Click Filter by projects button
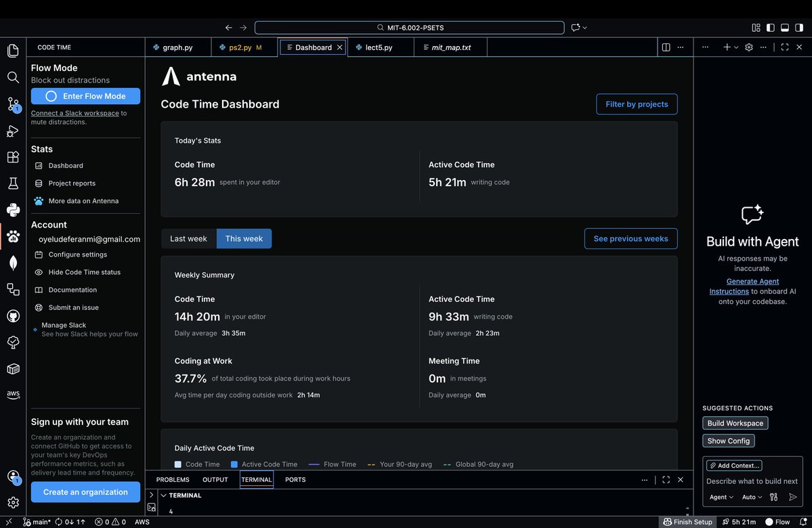The image size is (812, 528). [637, 104]
